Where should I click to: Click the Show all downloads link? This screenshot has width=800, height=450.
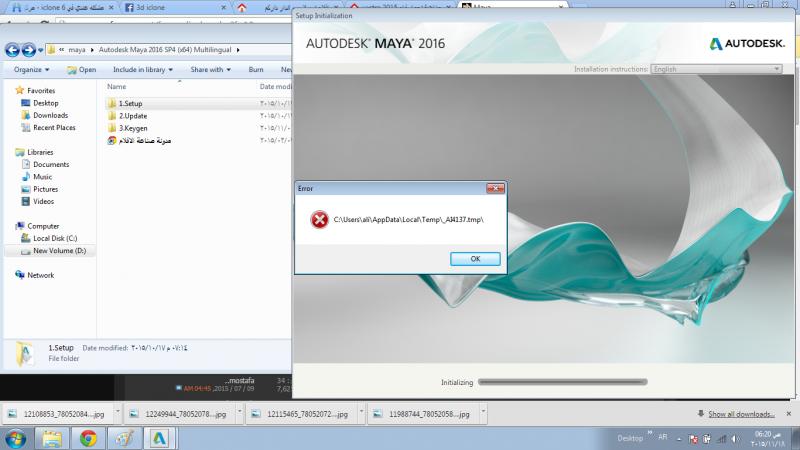point(741,414)
